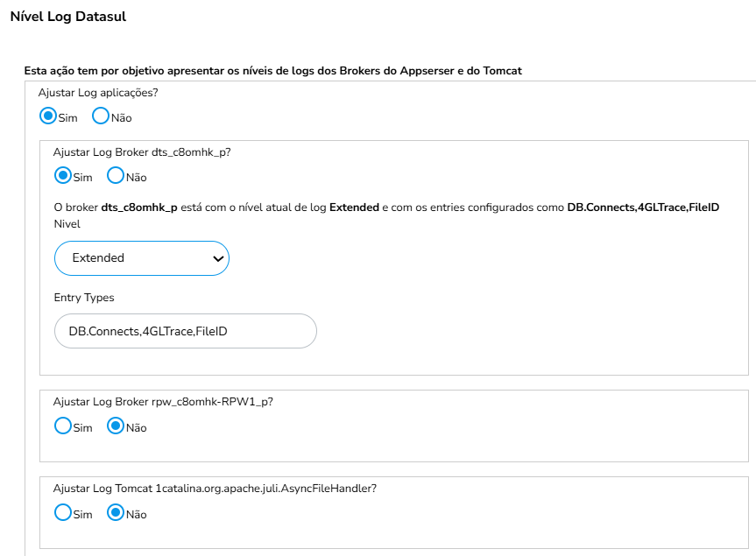Open the Nivel Extended dropdown
The height and width of the screenshot is (556, 756).
[142, 258]
